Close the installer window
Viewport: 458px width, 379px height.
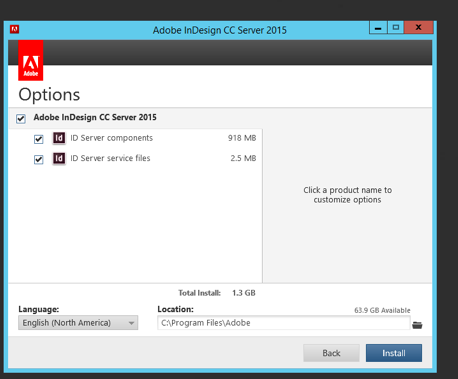pyautogui.click(x=419, y=28)
